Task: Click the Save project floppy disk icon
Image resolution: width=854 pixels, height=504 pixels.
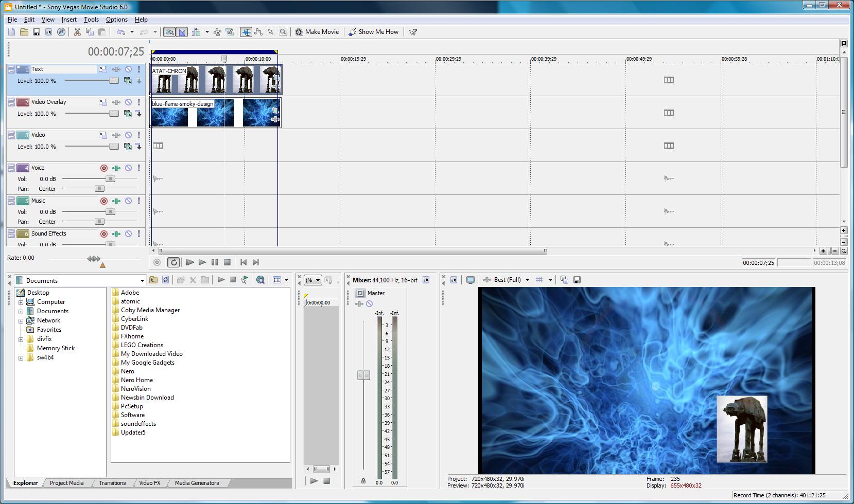Action: point(36,32)
